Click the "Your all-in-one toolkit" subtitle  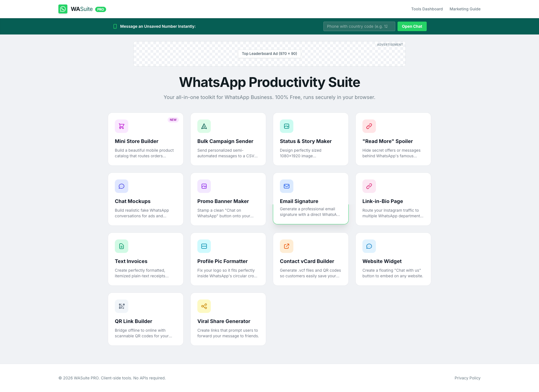(x=269, y=97)
